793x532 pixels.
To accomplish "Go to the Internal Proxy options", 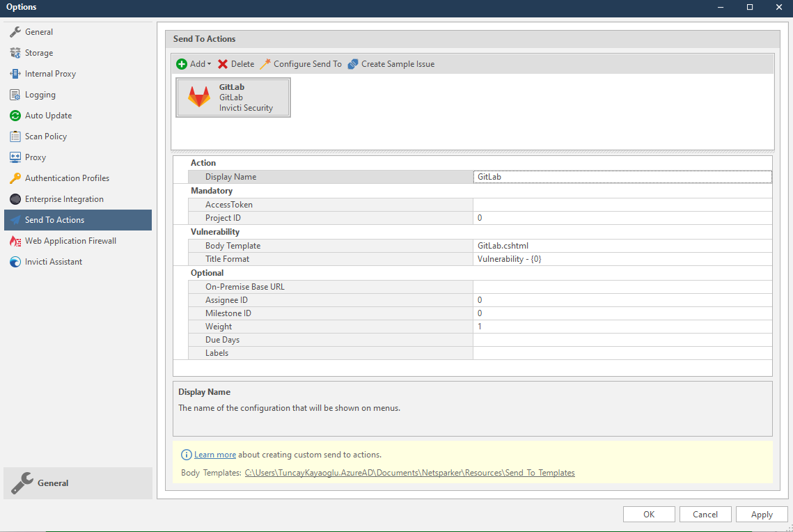I will pos(50,74).
